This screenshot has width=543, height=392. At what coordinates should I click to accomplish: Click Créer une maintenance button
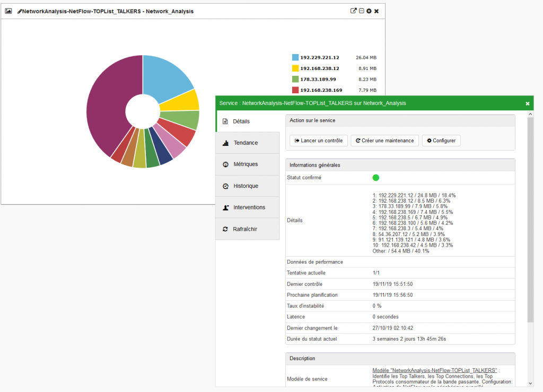[x=385, y=141]
